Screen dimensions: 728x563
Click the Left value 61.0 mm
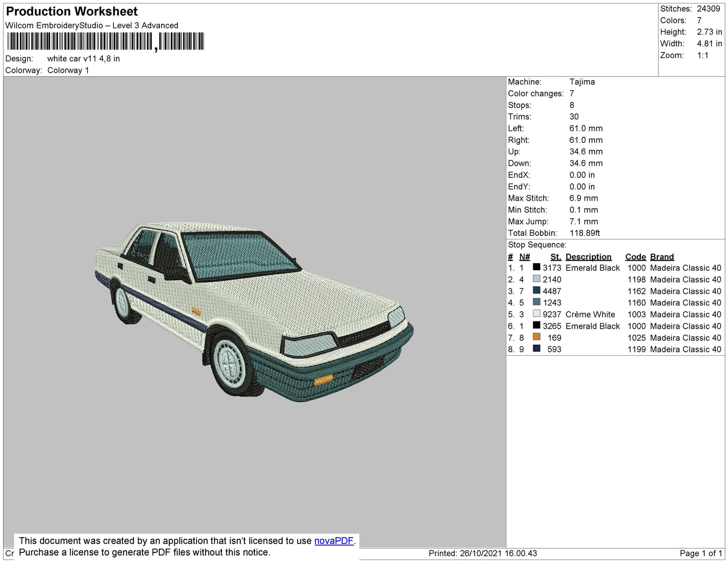586,129
